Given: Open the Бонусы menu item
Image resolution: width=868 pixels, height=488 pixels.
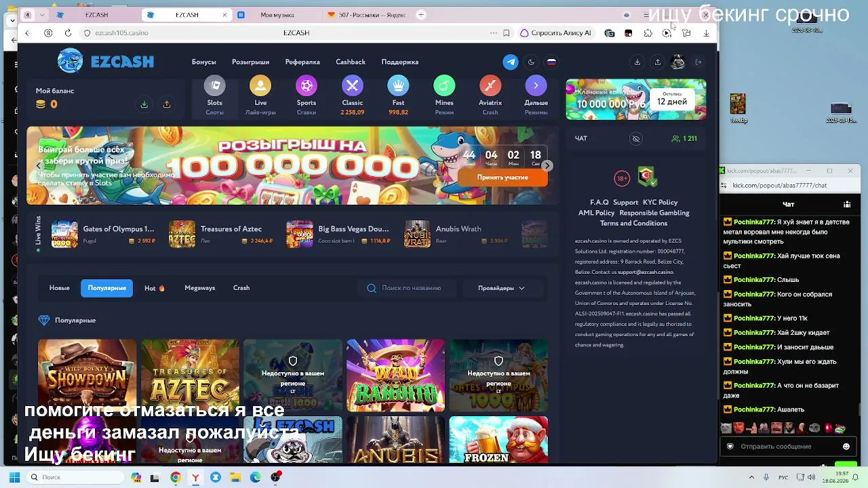Looking at the screenshot, I should pos(203,62).
